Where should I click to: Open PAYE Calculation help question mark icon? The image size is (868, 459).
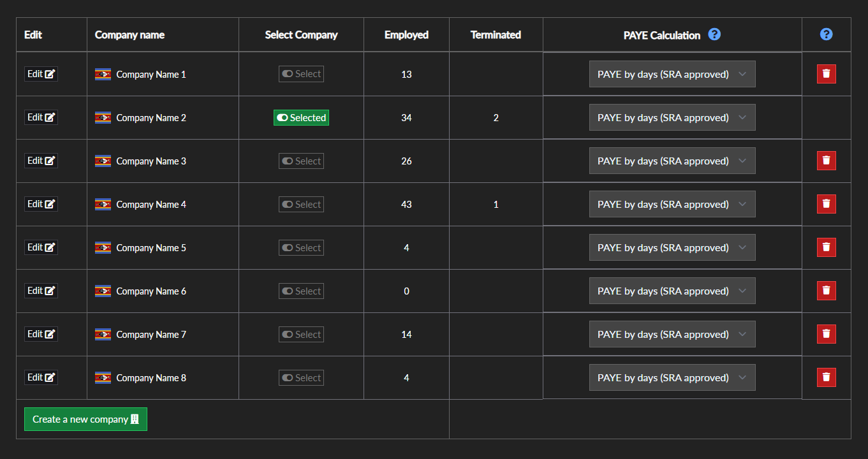(714, 34)
